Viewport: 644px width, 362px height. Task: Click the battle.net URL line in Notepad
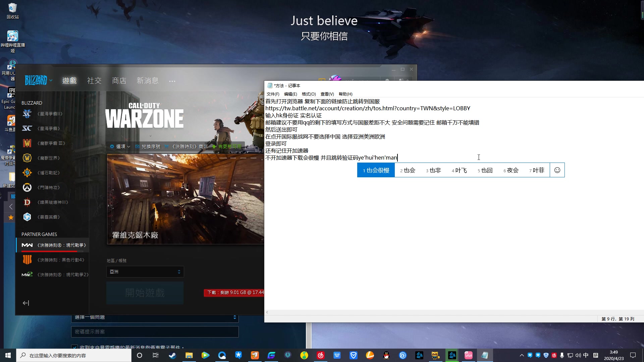[x=368, y=108]
